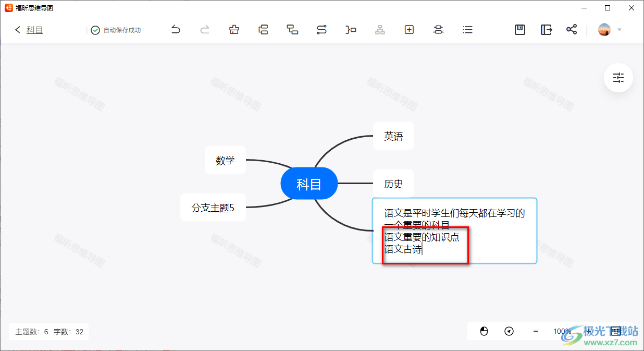Open the user avatar menu
The height and width of the screenshot is (351, 644).
[x=604, y=30]
